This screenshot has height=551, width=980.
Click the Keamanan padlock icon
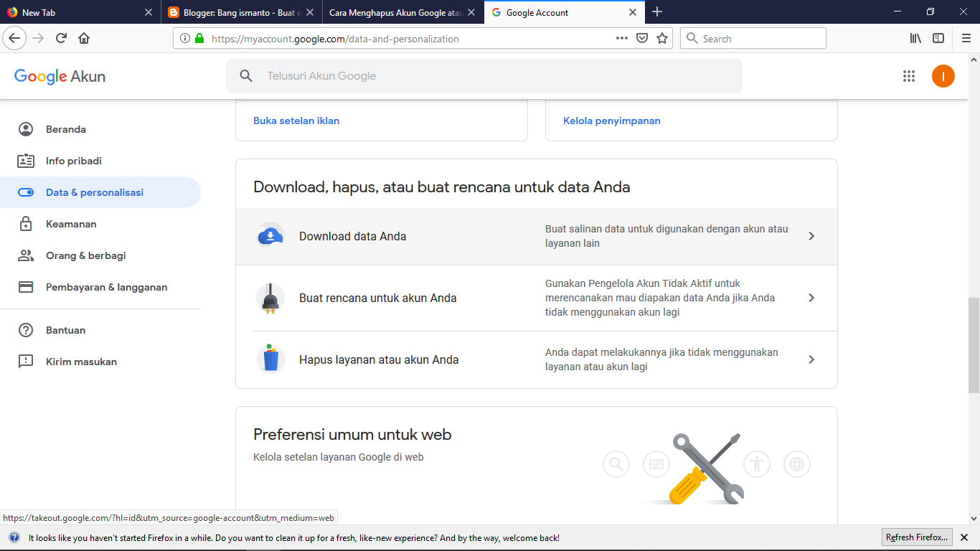point(26,224)
